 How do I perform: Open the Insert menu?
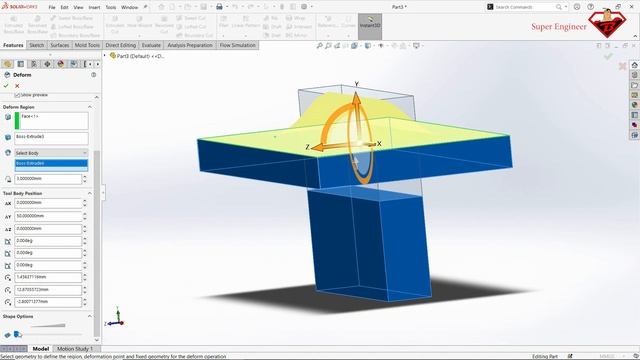[94, 7]
